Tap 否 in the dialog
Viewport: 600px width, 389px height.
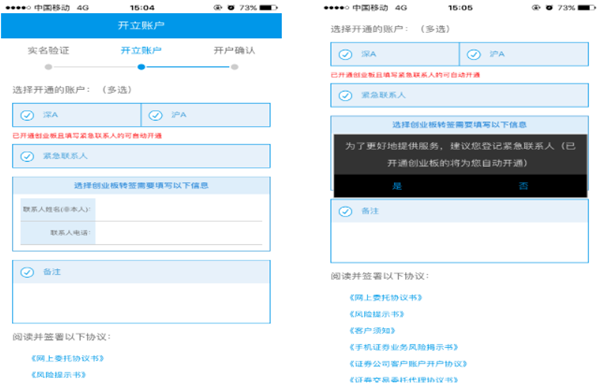[523, 186]
